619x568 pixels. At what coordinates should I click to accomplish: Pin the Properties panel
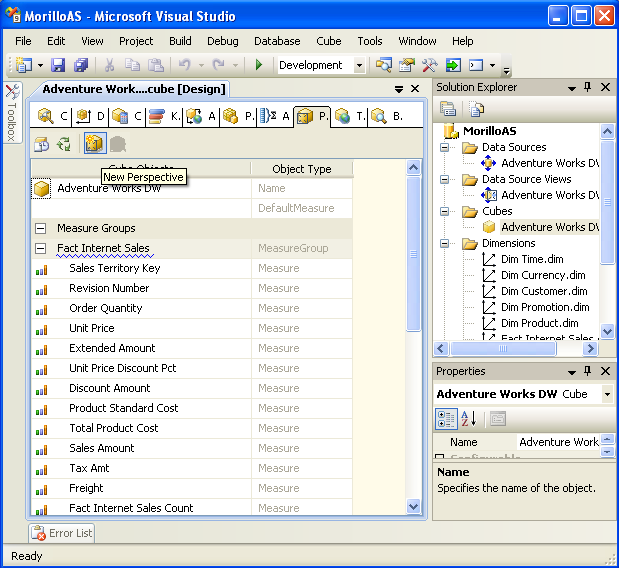[x=587, y=371]
